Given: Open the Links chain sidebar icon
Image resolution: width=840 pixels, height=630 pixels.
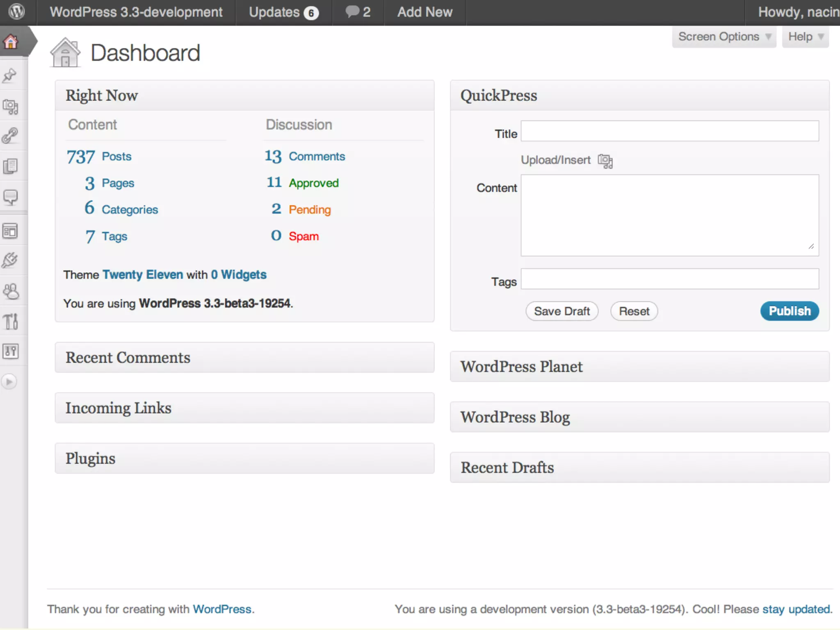Looking at the screenshot, I should (x=10, y=135).
